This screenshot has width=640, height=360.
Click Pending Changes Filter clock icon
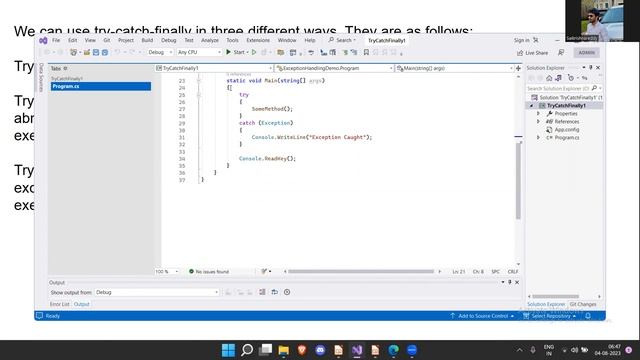click(571, 78)
